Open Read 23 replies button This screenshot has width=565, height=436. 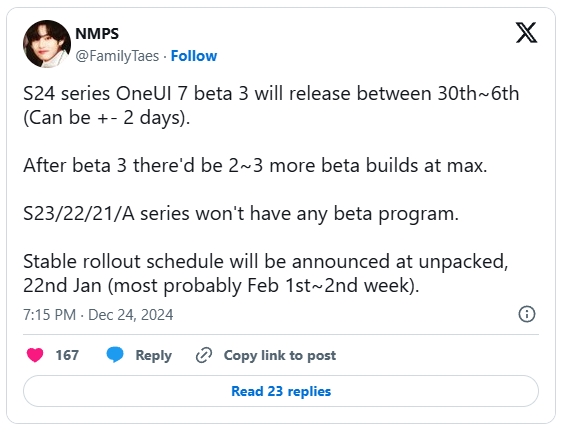[281, 391]
